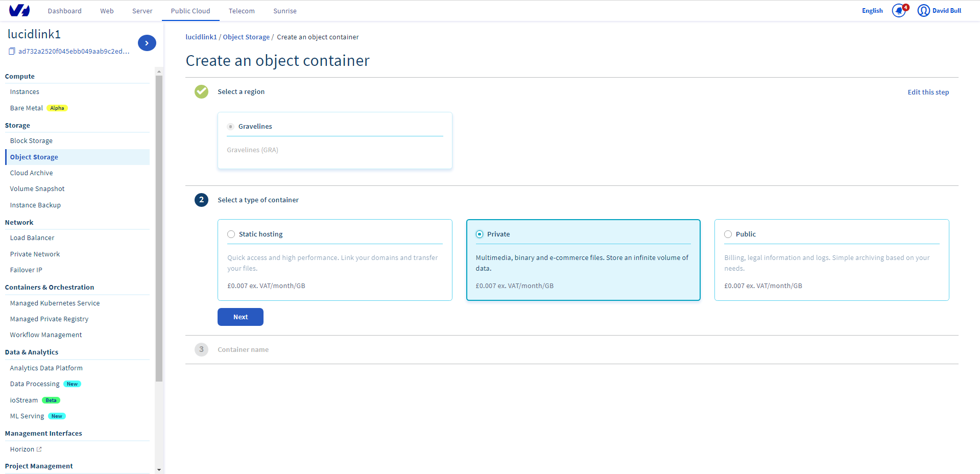The image size is (980, 474).
Task: Switch to the Telecom tab
Action: point(242,11)
